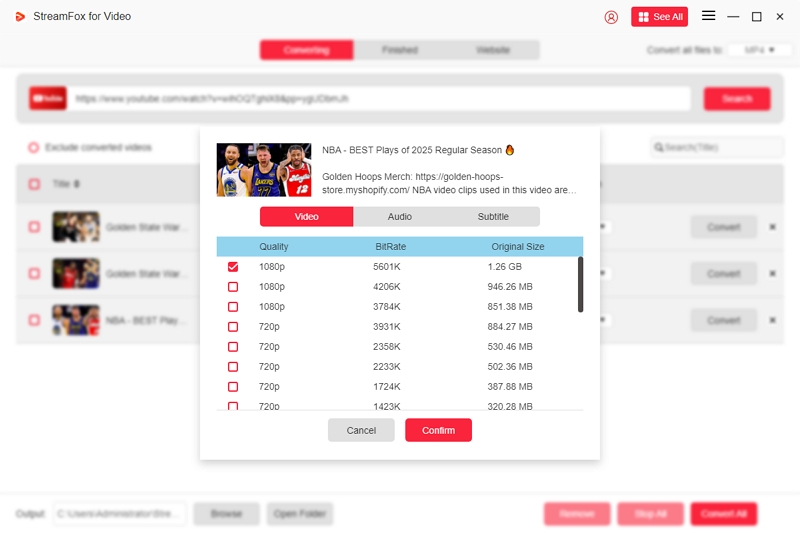Switch to the Audio tab in dialog

tap(399, 217)
